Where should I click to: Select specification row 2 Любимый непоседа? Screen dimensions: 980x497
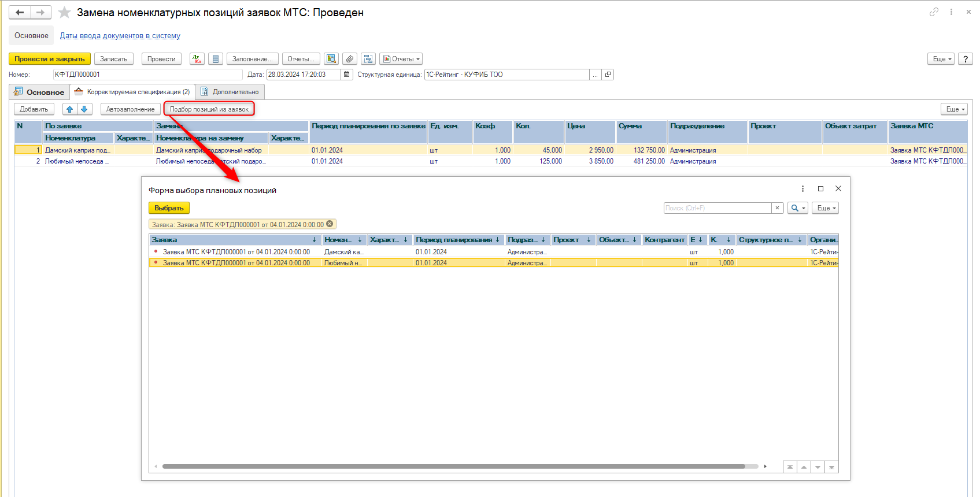(x=490, y=161)
